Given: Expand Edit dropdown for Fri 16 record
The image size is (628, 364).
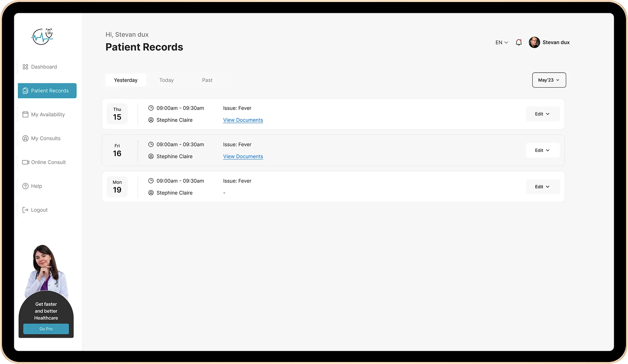Looking at the screenshot, I should [542, 150].
